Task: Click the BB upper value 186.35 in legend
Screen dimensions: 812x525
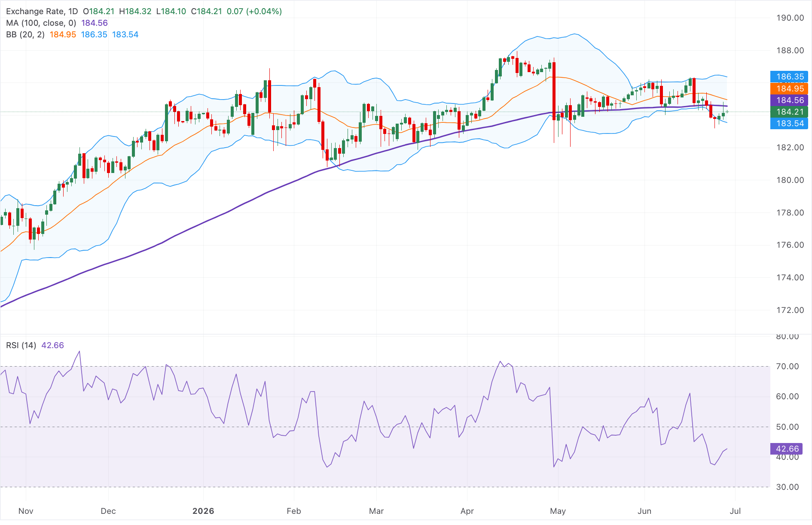Action: tap(94, 35)
